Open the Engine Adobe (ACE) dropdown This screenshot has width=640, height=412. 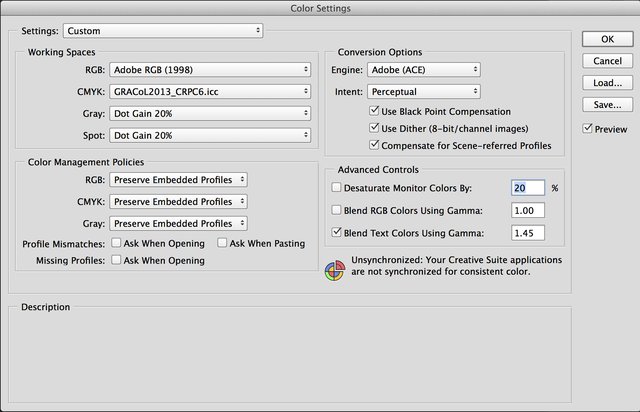point(424,70)
